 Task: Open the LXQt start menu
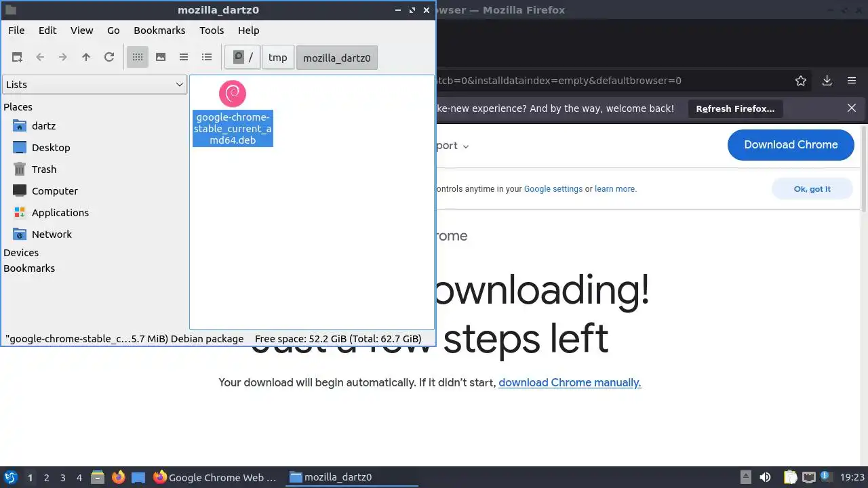tap(10, 477)
